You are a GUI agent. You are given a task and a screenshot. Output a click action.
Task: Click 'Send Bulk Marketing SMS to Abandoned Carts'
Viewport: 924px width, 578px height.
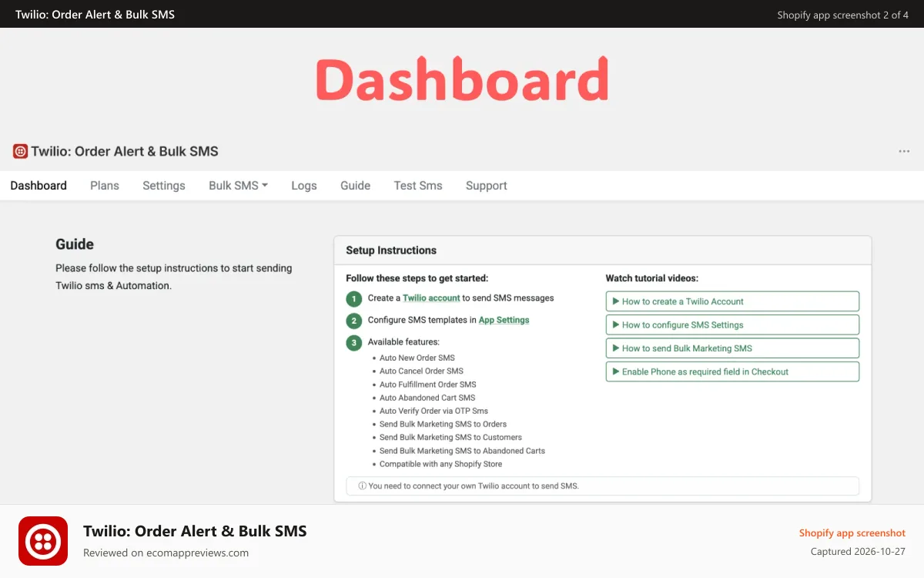click(462, 451)
